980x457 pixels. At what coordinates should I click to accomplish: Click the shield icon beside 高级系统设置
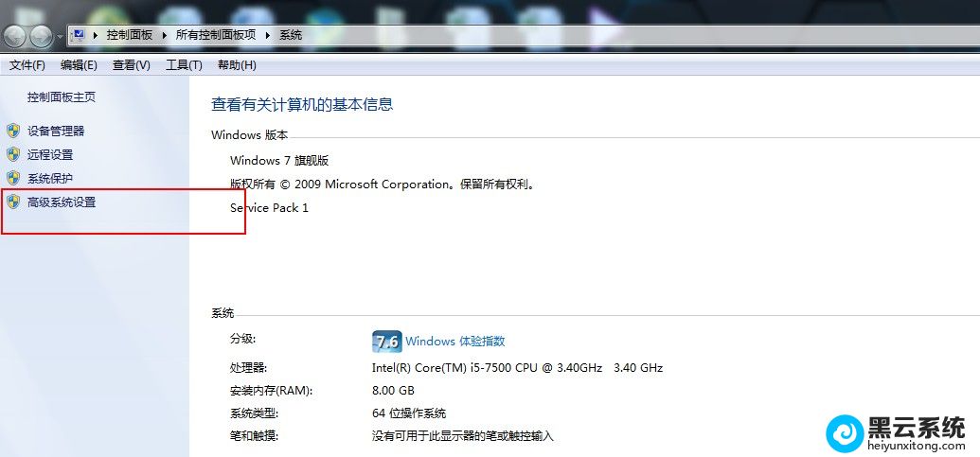point(13,202)
